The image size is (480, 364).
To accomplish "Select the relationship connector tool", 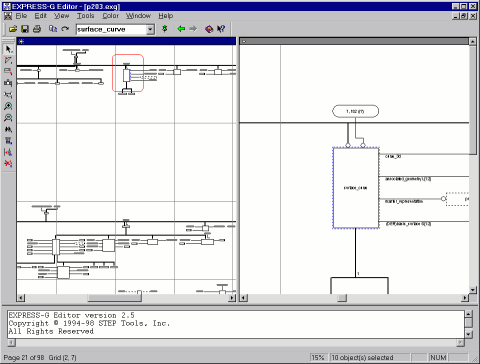I will [8, 95].
